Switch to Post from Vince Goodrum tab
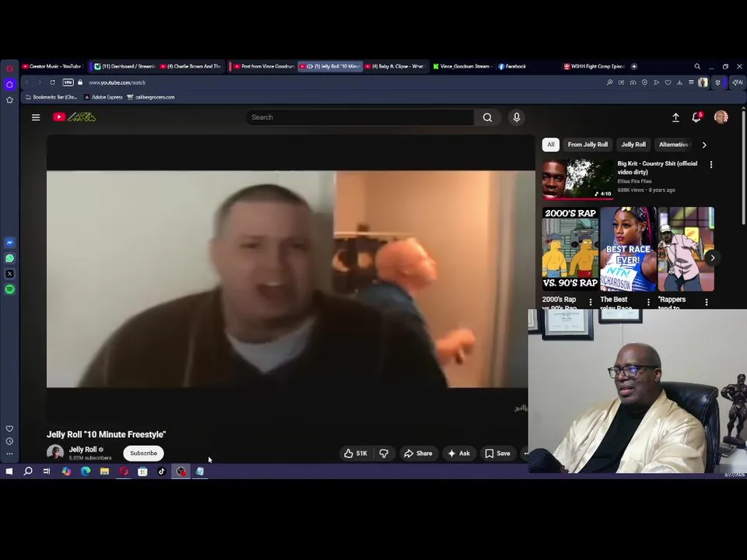Viewport: 747px width, 560px height. coord(264,66)
